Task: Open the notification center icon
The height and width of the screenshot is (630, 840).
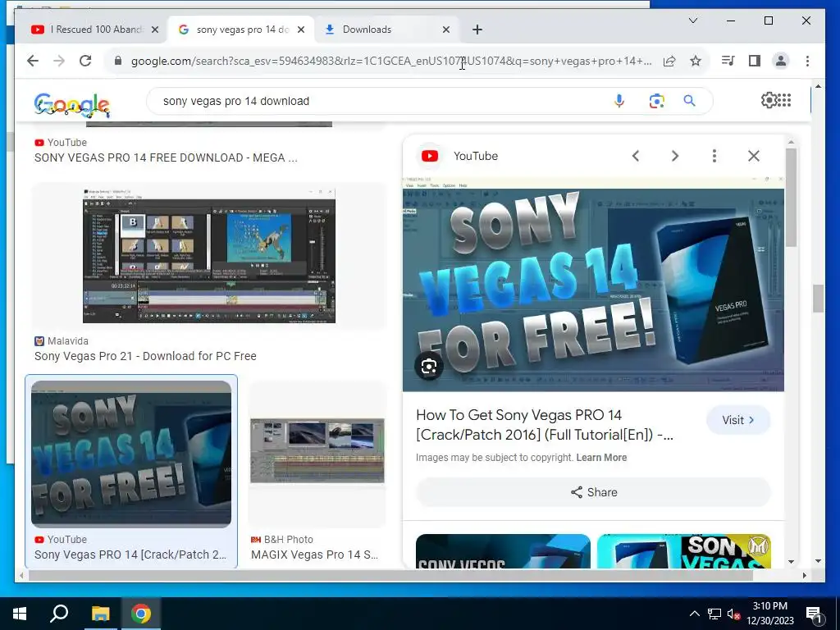Action: 814,614
